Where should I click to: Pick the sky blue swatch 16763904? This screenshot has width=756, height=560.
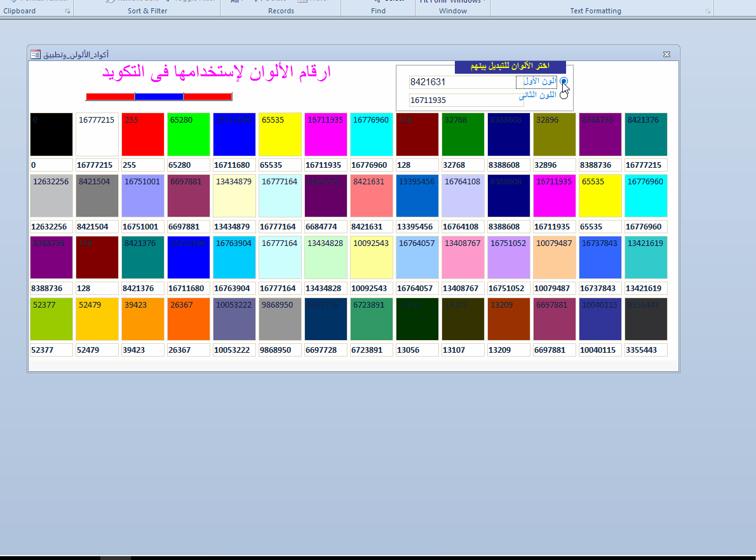pos(234,257)
